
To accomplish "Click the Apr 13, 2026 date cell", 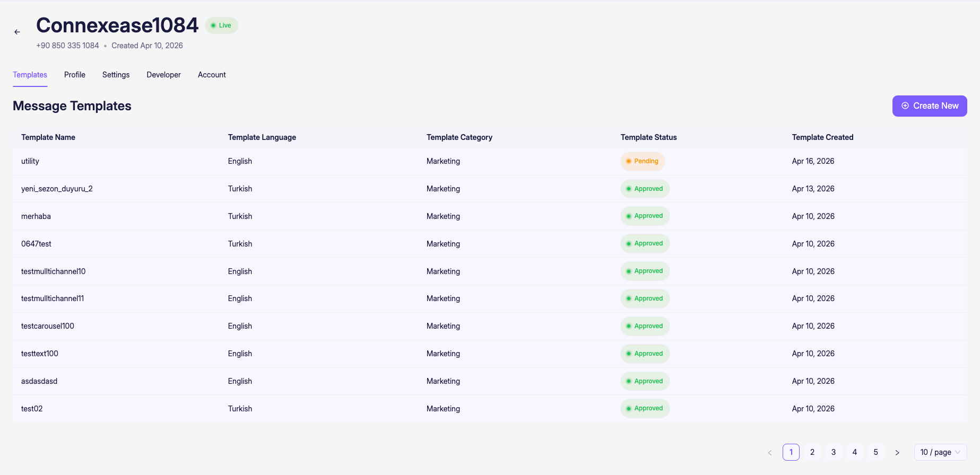I will click(813, 189).
